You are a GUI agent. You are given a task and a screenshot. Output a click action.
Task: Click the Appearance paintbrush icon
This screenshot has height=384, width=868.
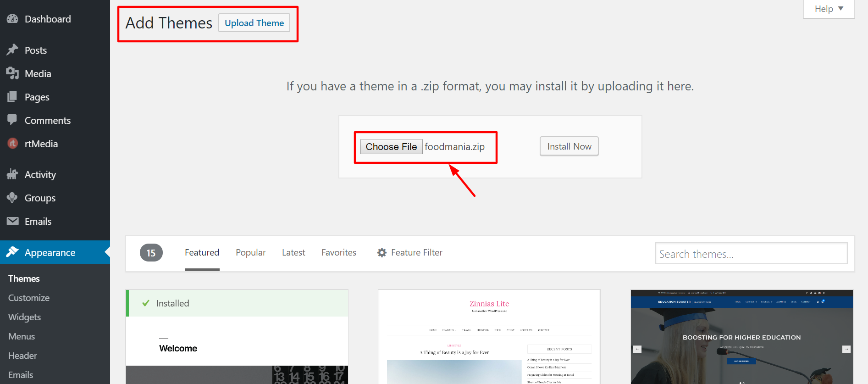12,252
